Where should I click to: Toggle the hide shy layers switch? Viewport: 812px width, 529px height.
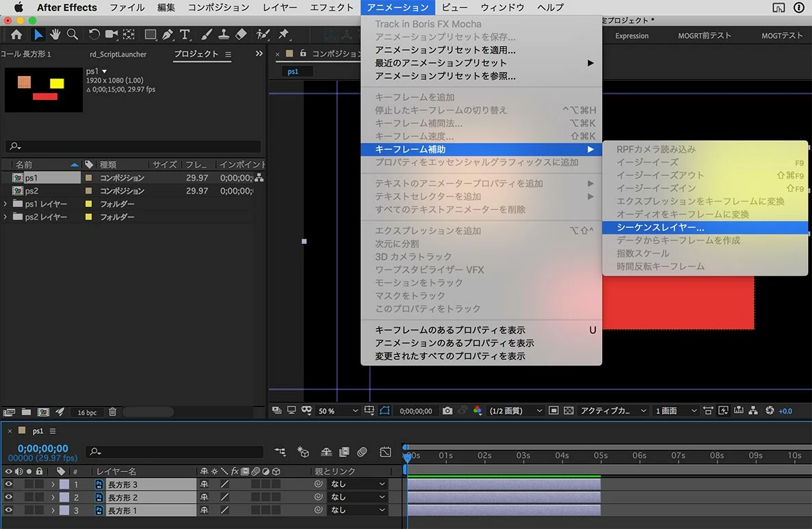click(x=326, y=452)
